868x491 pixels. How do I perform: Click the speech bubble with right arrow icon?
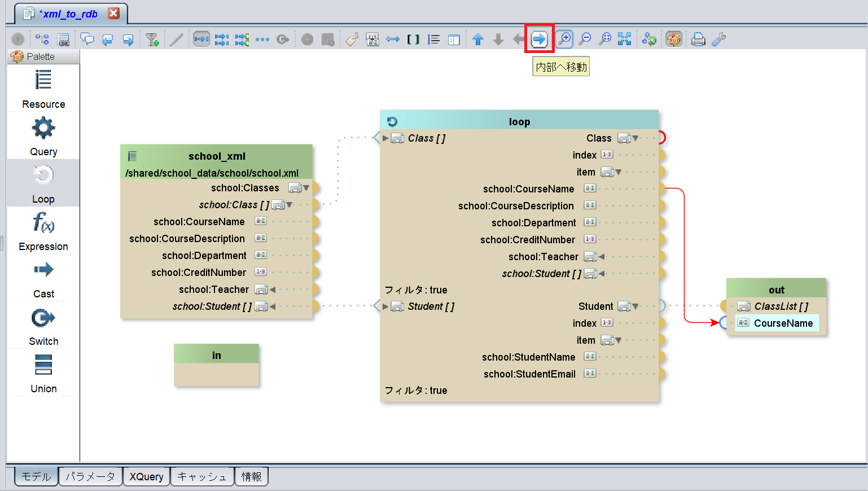tap(128, 39)
